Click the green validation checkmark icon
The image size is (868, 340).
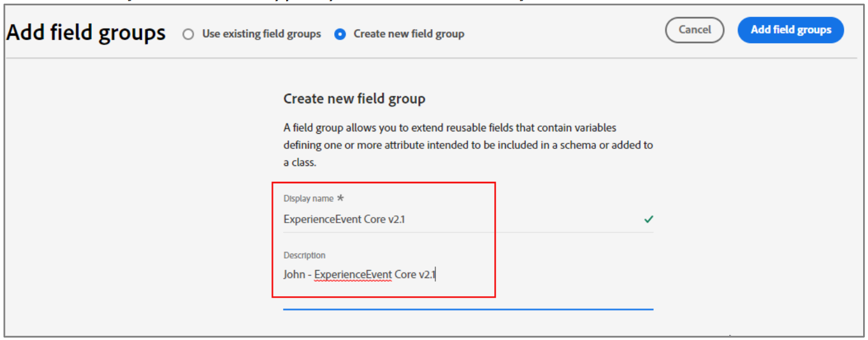tap(648, 220)
